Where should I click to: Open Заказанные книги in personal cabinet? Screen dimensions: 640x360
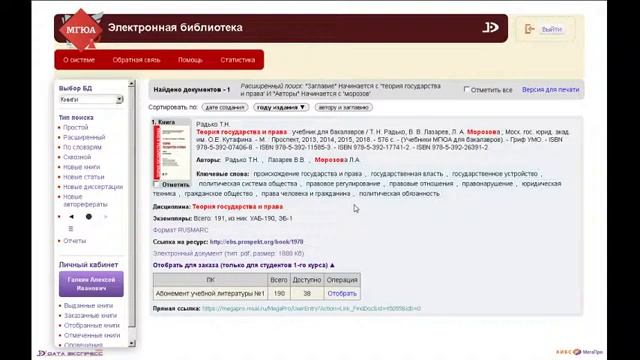[90, 316]
